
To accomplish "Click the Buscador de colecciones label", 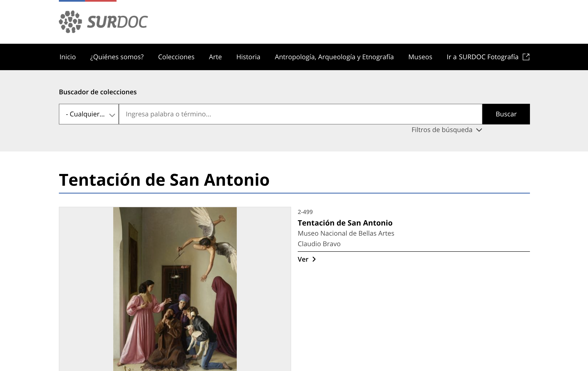I will coord(98,92).
